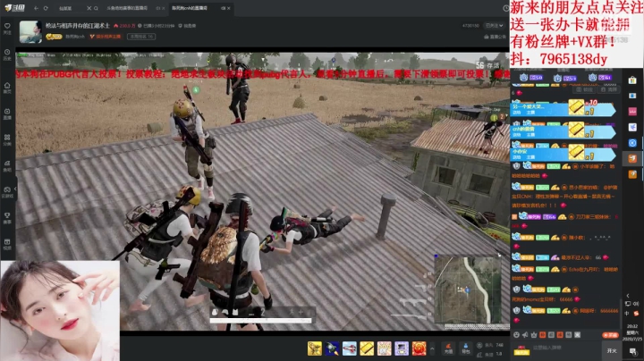
Task: Click the 举报 report link near the title
Action: click(x=187, y=25)
